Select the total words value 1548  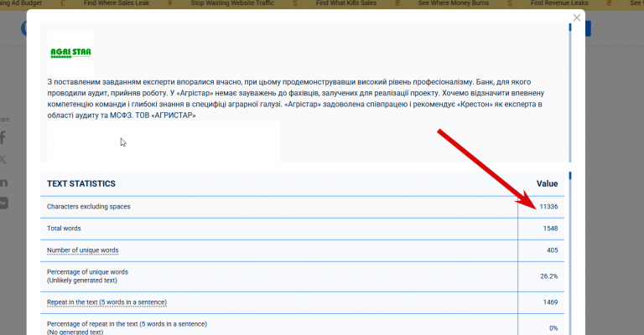coord(550,229)
